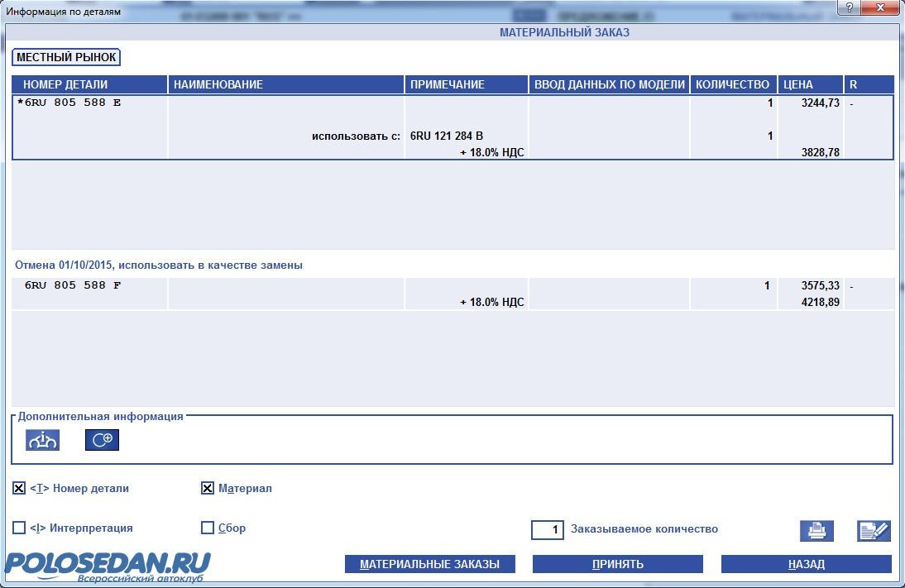This screenshot has height=588, width=905.
Task: Click the steering wheel icon under Дополнительная информация
Action: tap(42, 441)
